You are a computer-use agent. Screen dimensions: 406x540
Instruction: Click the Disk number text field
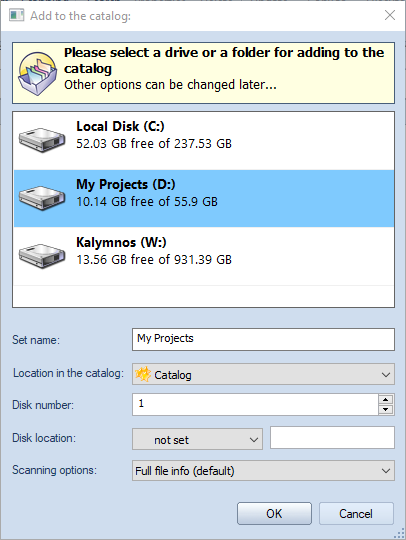pyautogui.click(x=255, y=404)
